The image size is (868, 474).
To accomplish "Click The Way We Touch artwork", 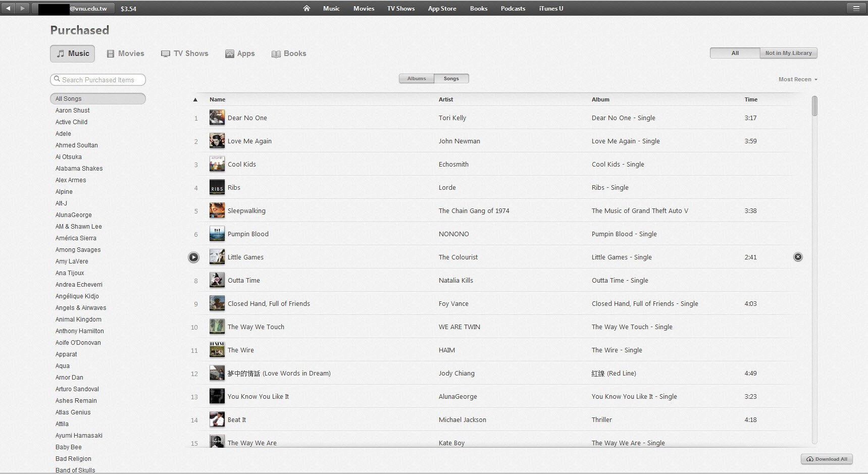I will [x=217, y=327].
